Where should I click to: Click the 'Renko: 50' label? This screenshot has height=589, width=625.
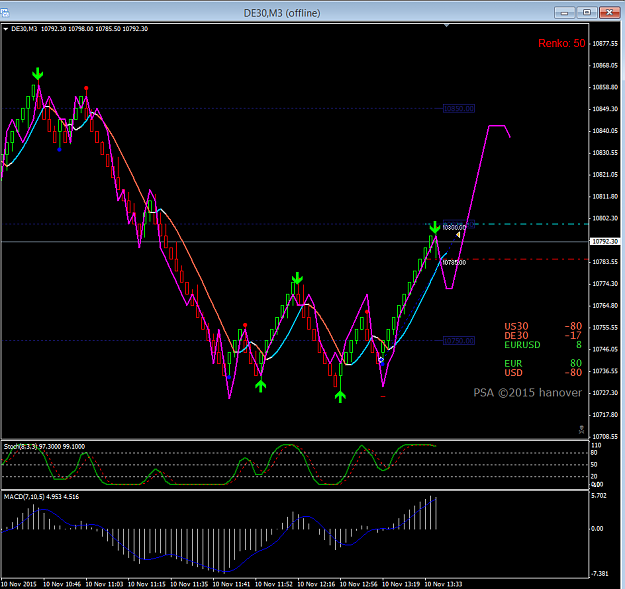coord(562,43)
